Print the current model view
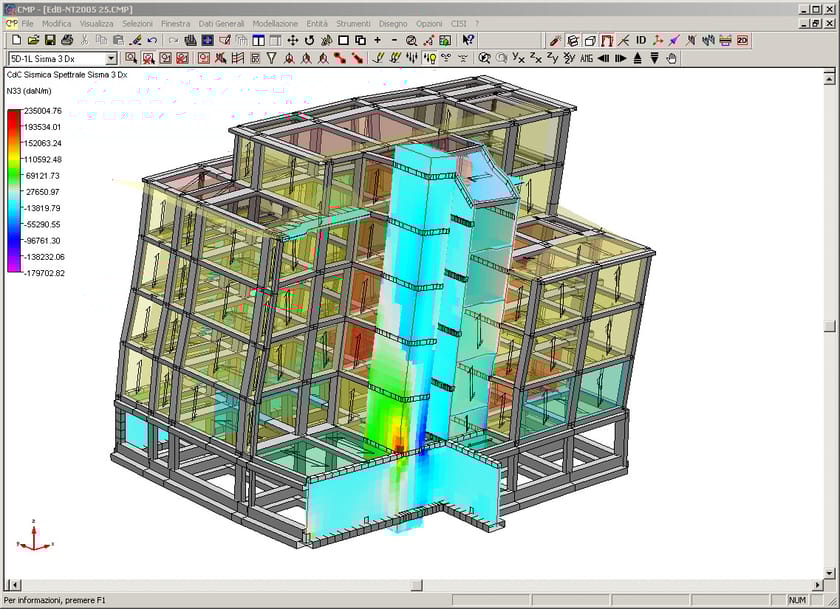Screen dimensions: 840x609 65,40
